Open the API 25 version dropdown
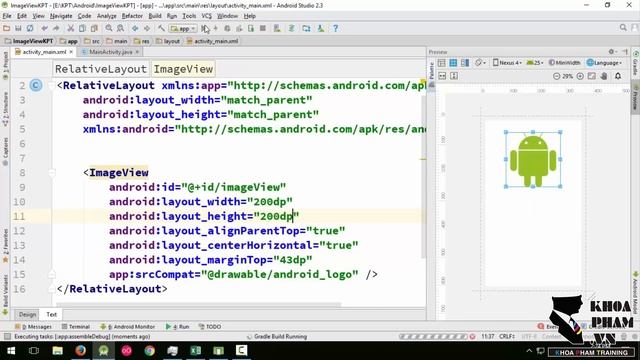 click(535, 63)
